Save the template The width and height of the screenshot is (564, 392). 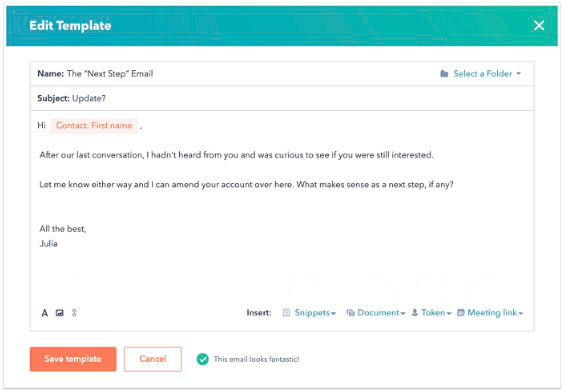point(73,359)
